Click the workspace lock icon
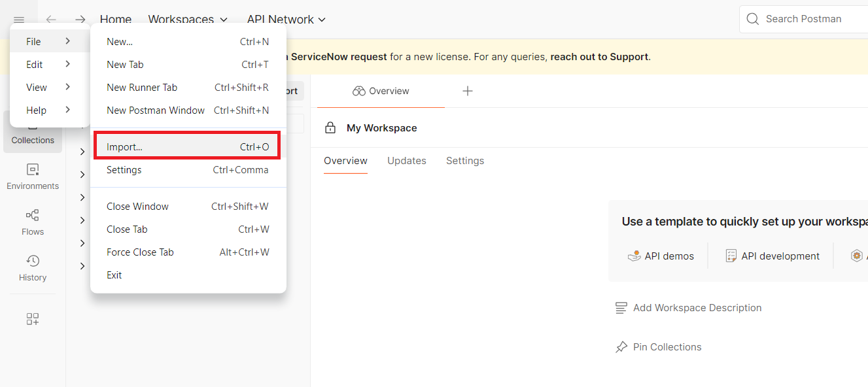 point(330,128)
